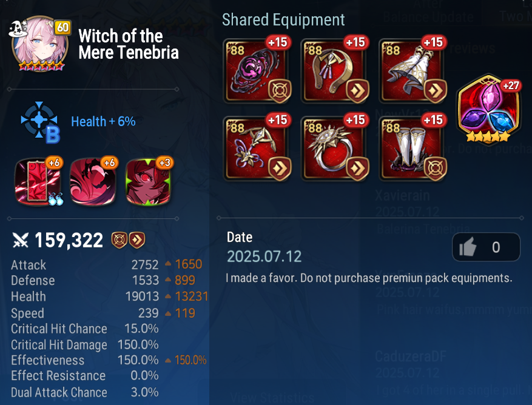Select the white robe armor piece
Image resolution: width=532 pixels, height=405 pixels.
coord(412,70)
